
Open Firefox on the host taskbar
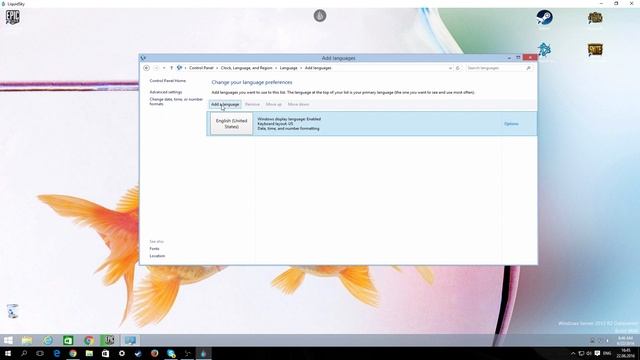point(154,353)
